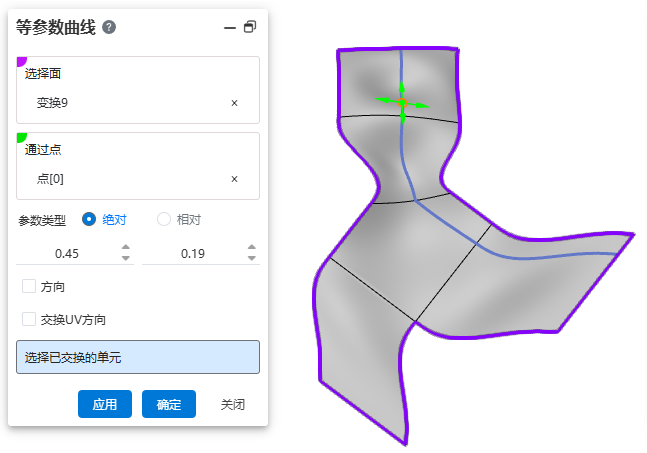Click the green 通过点 marker
This screenshot has width=647, height=453.
point(22,138)
